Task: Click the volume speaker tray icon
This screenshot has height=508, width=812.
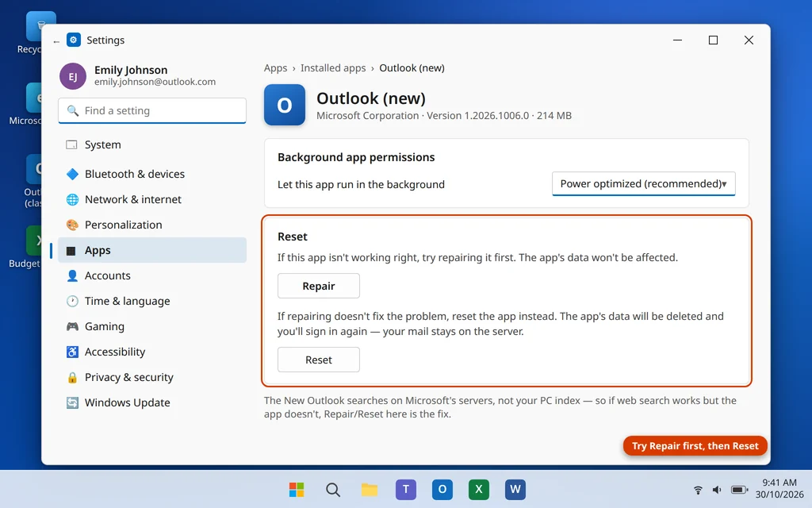Action: (x=717, y=490)
